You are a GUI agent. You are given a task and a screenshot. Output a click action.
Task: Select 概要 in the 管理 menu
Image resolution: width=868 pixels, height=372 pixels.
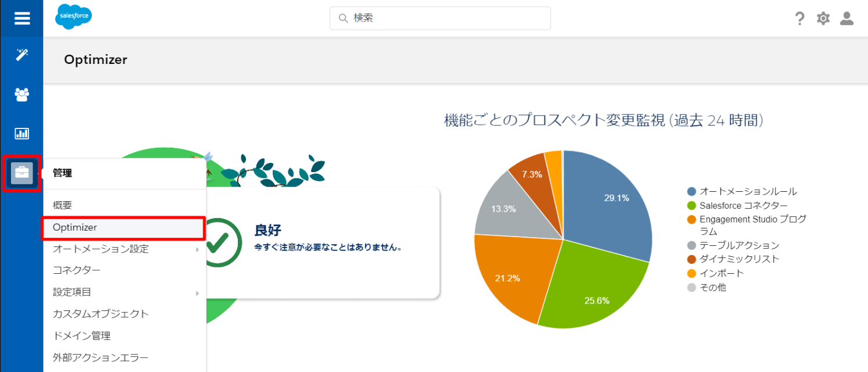62,205
